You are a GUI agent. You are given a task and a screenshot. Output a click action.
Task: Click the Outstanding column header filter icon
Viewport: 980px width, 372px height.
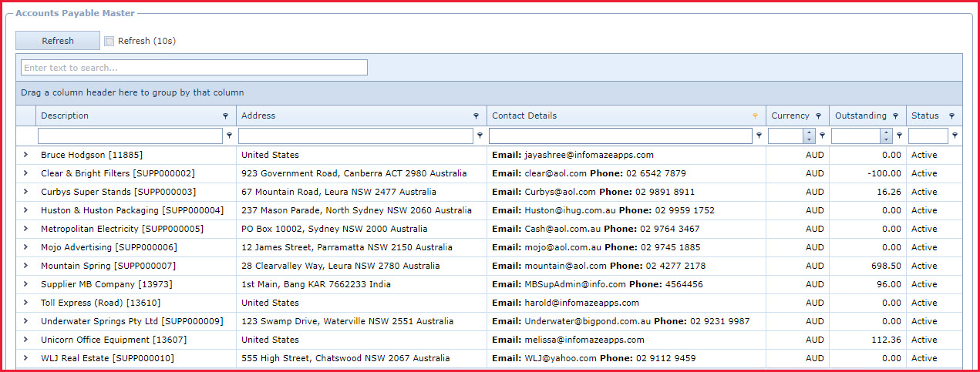pyautogui.click(x=895, y=116)
